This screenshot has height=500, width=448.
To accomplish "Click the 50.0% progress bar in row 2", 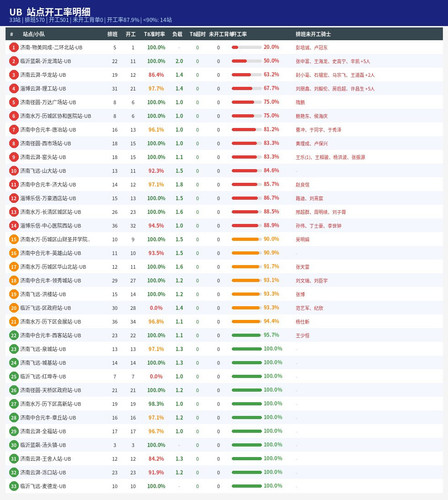I will [x=247, y=61].
